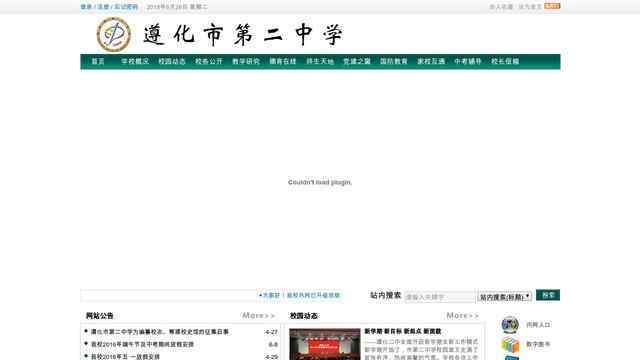The image size is (640, 360).
Task: Focus the site search keyword field
Action: 440,297
